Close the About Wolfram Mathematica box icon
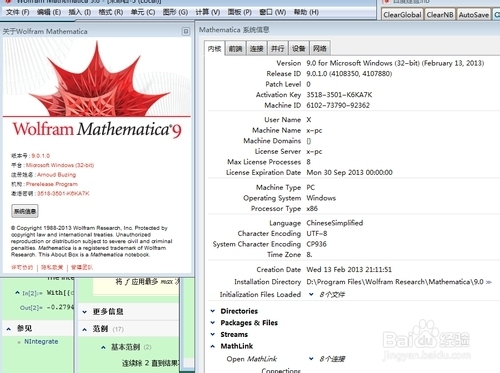The image size is (500, 373). (x=186, y=31)
